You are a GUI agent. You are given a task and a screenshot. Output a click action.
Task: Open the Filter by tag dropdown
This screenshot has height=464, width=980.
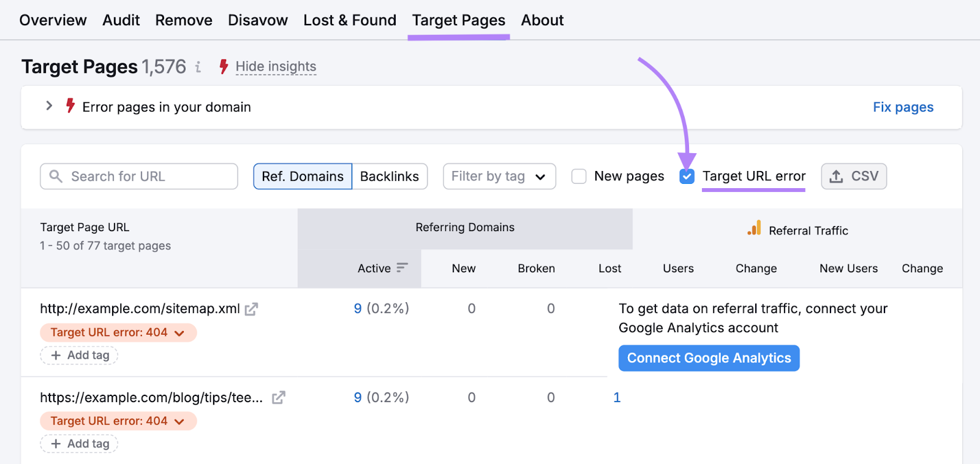499,177
